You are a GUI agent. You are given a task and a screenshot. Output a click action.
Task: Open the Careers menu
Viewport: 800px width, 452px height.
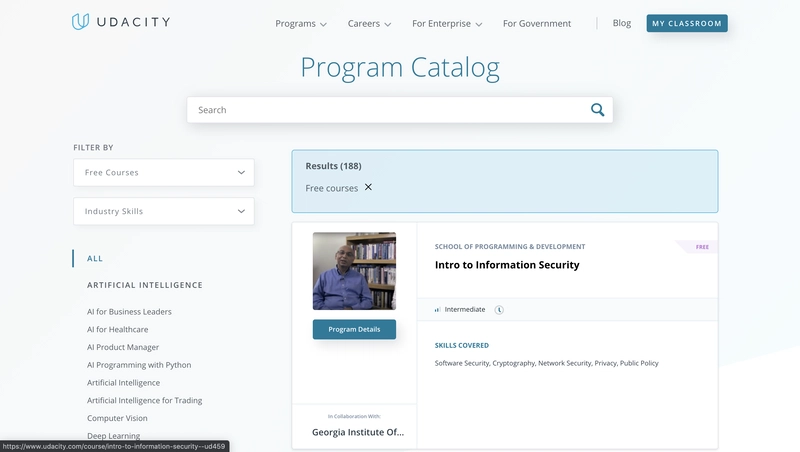(369, 23)
